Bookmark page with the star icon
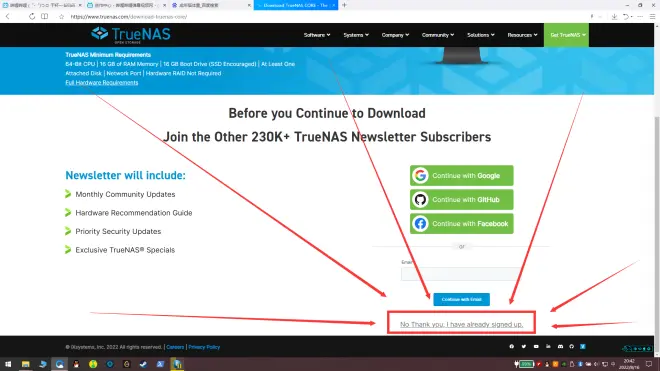This screenshot has height=371, width=660. (61, 16)
